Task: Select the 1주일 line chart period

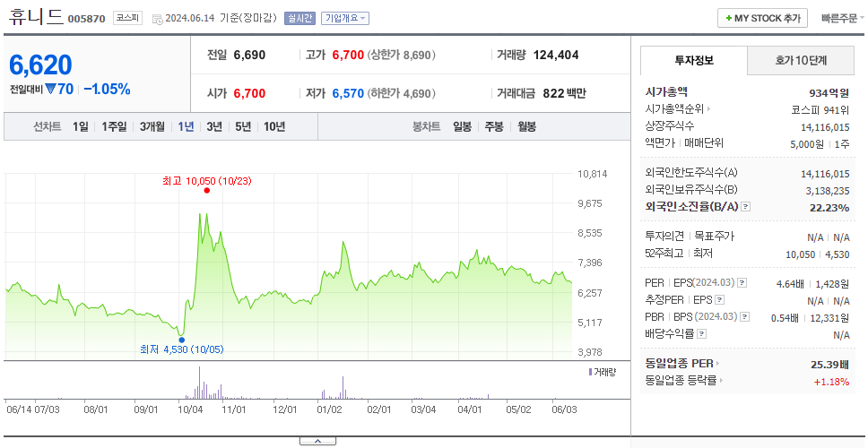Action: click(x=114, y=126)
